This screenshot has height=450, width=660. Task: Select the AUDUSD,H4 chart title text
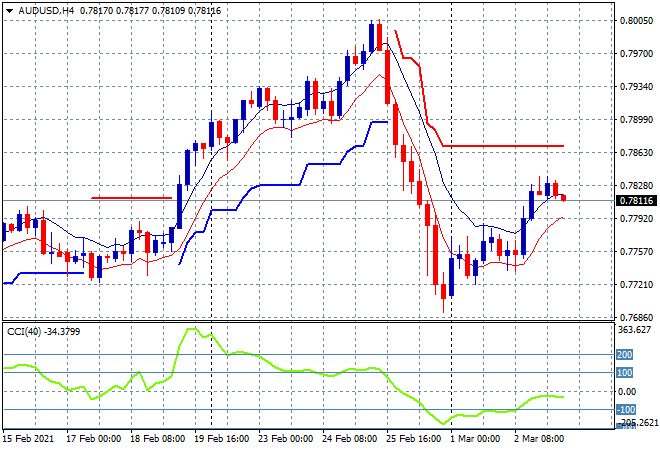coord(46,11)
